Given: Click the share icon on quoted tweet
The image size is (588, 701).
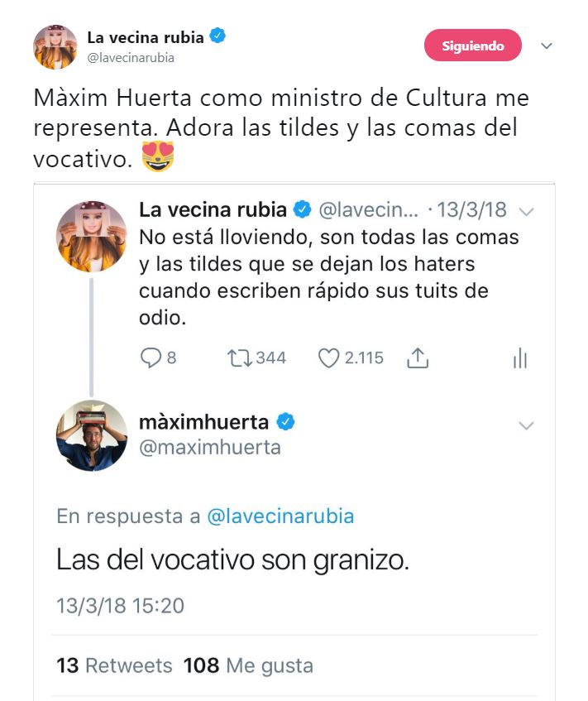Looking at the screenshot, I should [x=418, y=358].
